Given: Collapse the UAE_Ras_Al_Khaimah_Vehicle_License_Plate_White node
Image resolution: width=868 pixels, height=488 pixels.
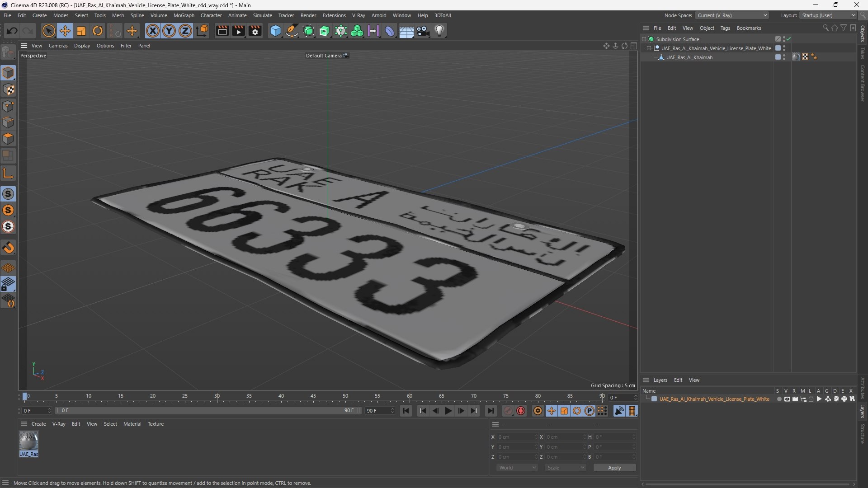Looking at the screenshot, I should click(649, 48).
